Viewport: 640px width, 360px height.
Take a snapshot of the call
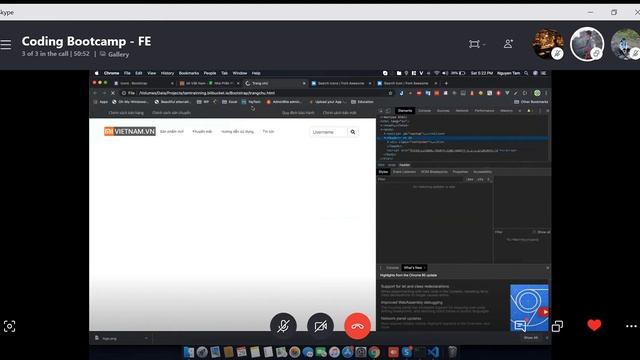coord(9,326)
